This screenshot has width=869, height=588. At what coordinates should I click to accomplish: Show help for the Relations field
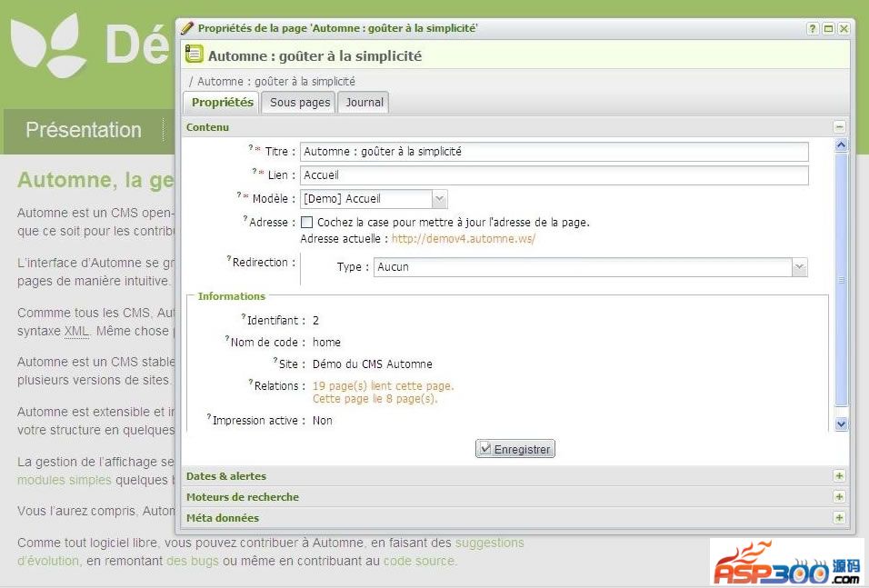pyautogui.click(x=251, y=382)
